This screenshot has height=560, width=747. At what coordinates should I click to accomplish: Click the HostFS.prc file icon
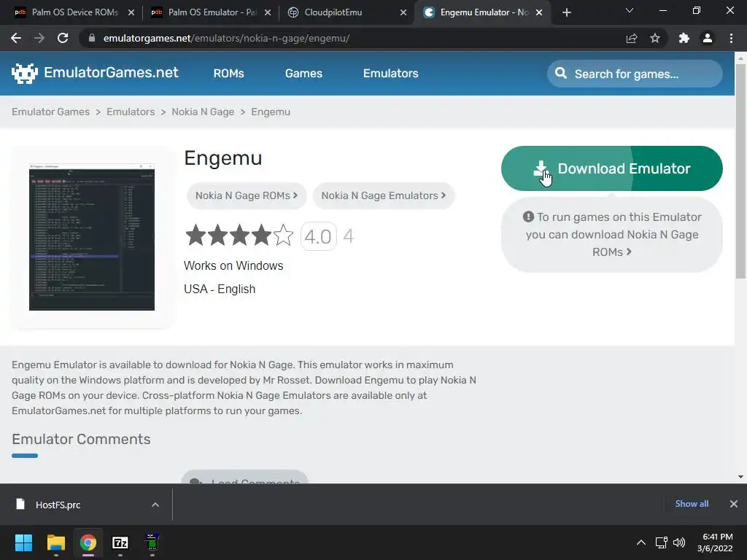coord(20,504)
